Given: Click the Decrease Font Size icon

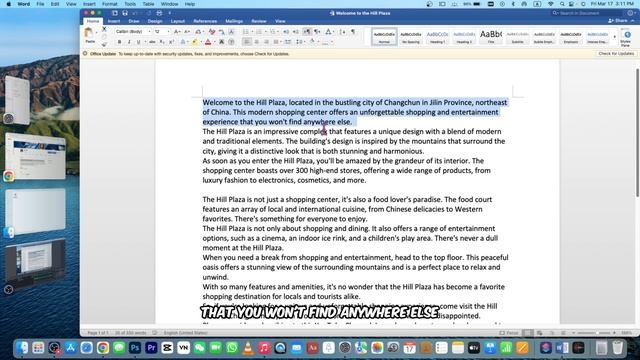Looking at the screenshot, I should [x=187, y=31].
